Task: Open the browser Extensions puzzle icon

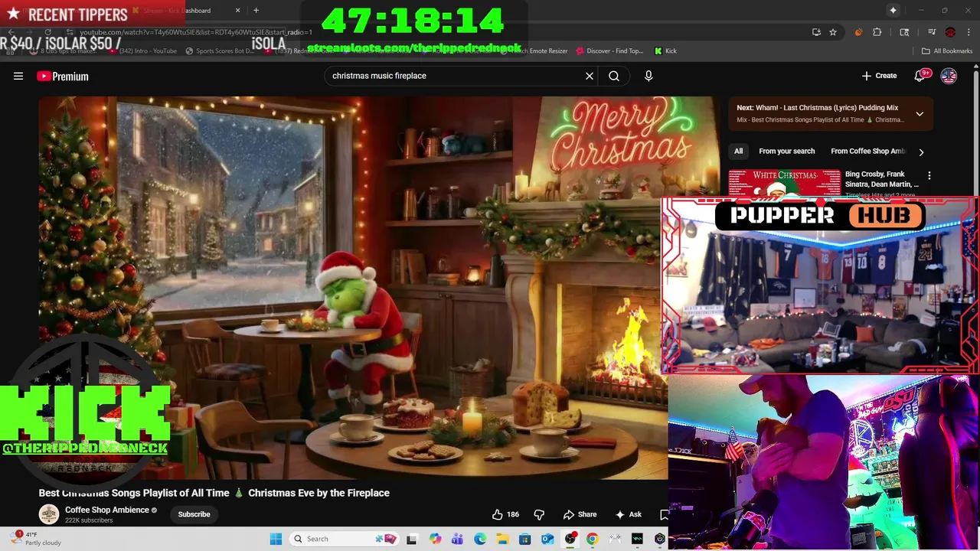Action: 877,32
